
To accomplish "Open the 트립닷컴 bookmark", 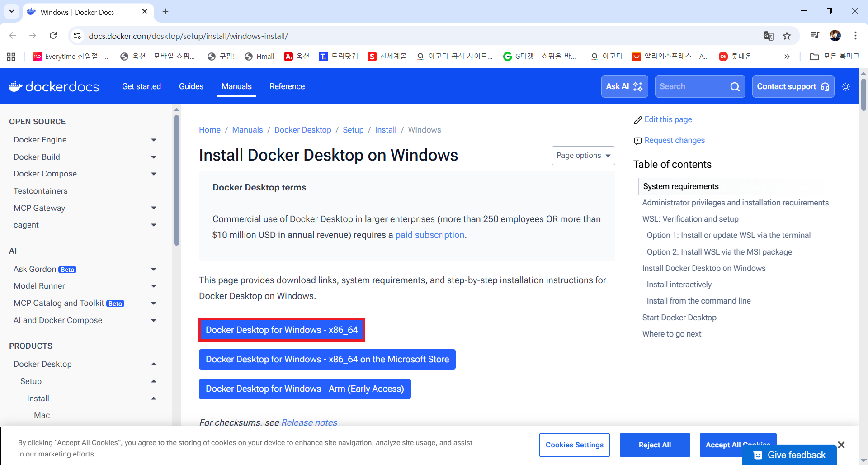I will (x=338, y=57).
